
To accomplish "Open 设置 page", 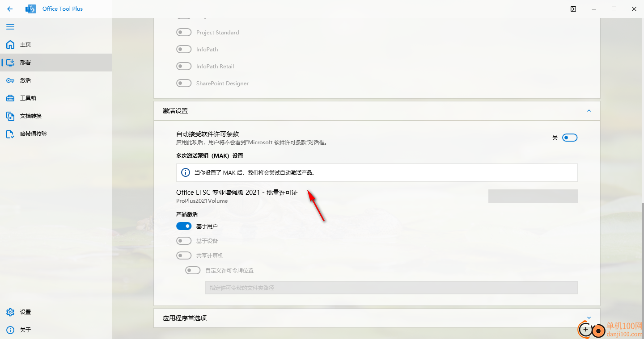I will pyautogui.click(x=56, y=312).
